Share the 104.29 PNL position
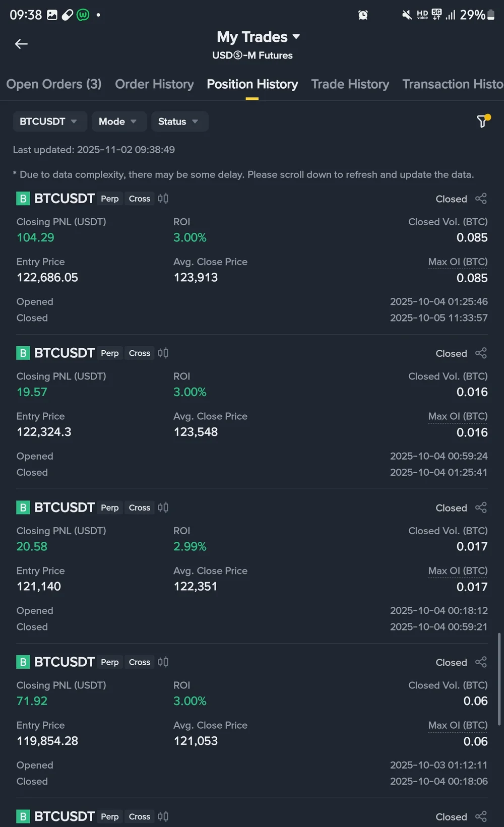 tap(481, 199)
